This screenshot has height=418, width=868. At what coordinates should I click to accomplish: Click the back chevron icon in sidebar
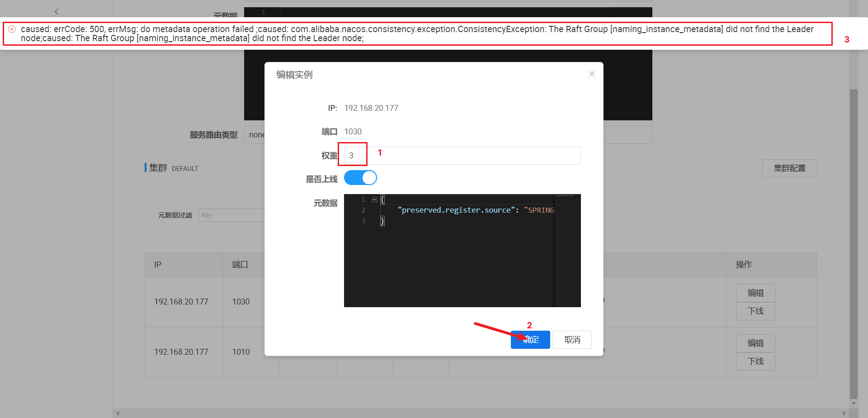click(57, 11)
